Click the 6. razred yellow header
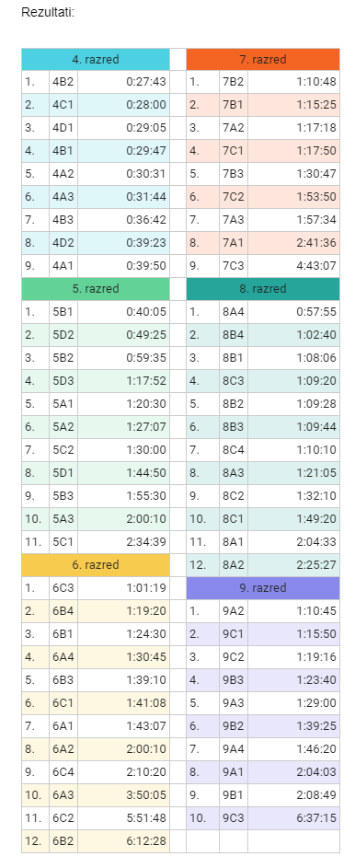 [x=95, y=564]
